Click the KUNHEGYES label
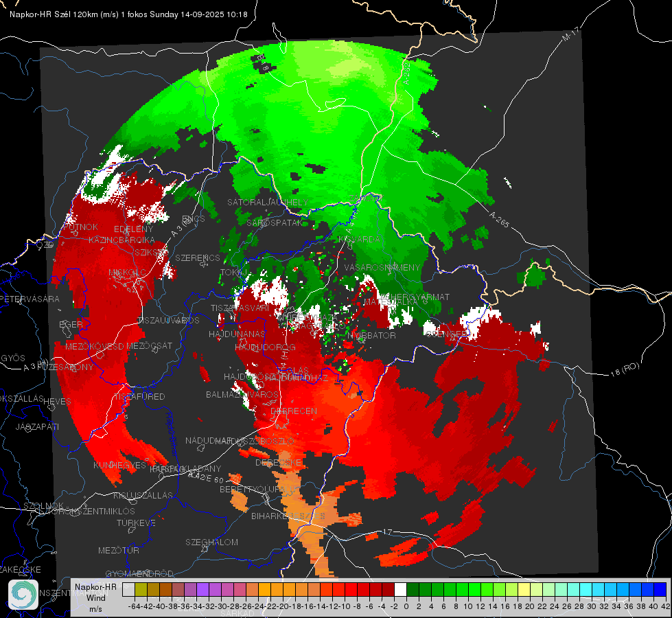Image resolution: width=672 pixels, height=618 pixels. (120, 466)
